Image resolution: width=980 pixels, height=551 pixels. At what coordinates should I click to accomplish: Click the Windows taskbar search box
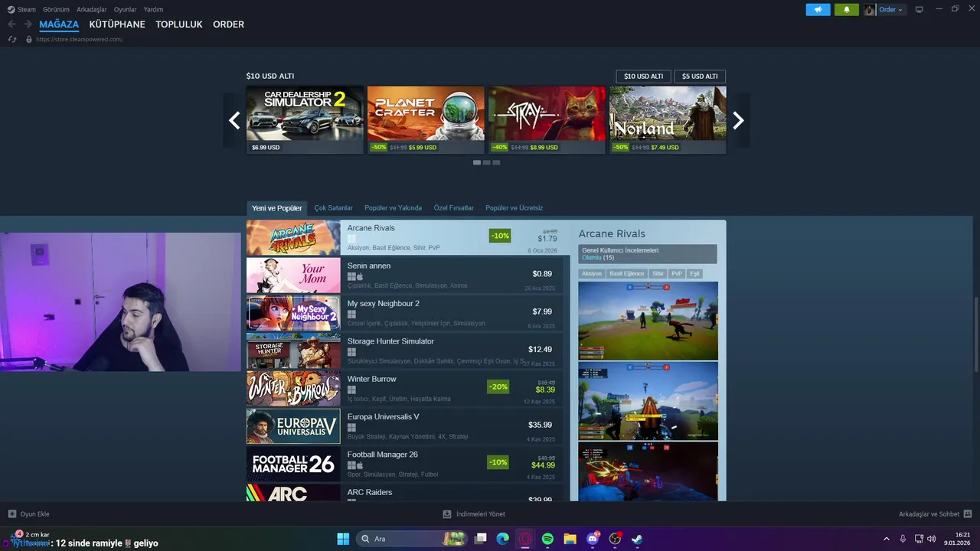411,539
